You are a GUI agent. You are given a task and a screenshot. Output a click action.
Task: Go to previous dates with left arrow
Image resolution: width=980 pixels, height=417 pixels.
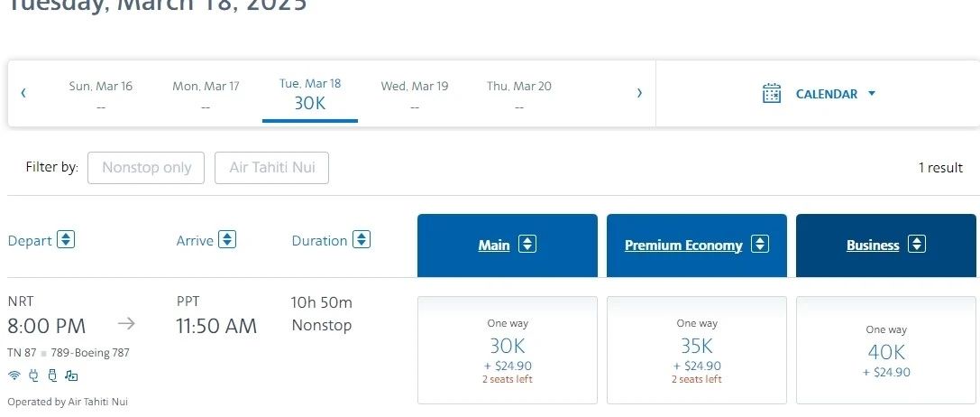(x=23, y=93)
